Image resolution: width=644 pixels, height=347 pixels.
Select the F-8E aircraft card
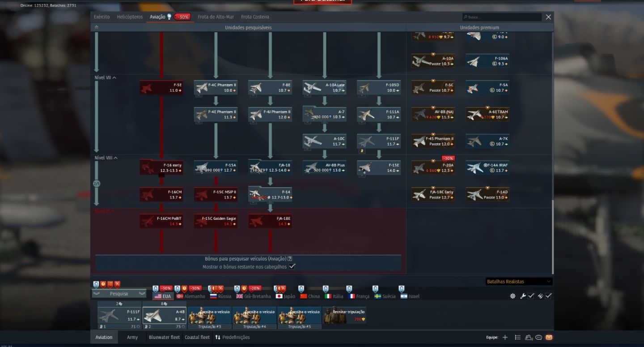(270, 88)
